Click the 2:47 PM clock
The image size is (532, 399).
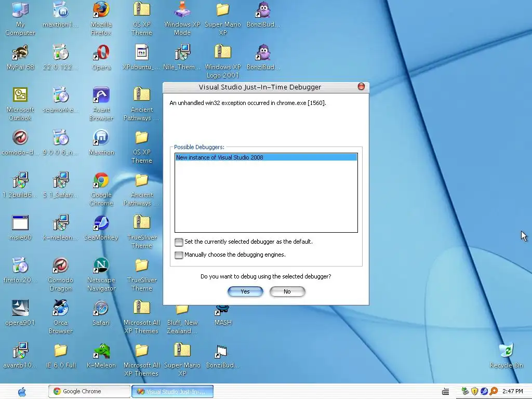click(x=513, y=391)
